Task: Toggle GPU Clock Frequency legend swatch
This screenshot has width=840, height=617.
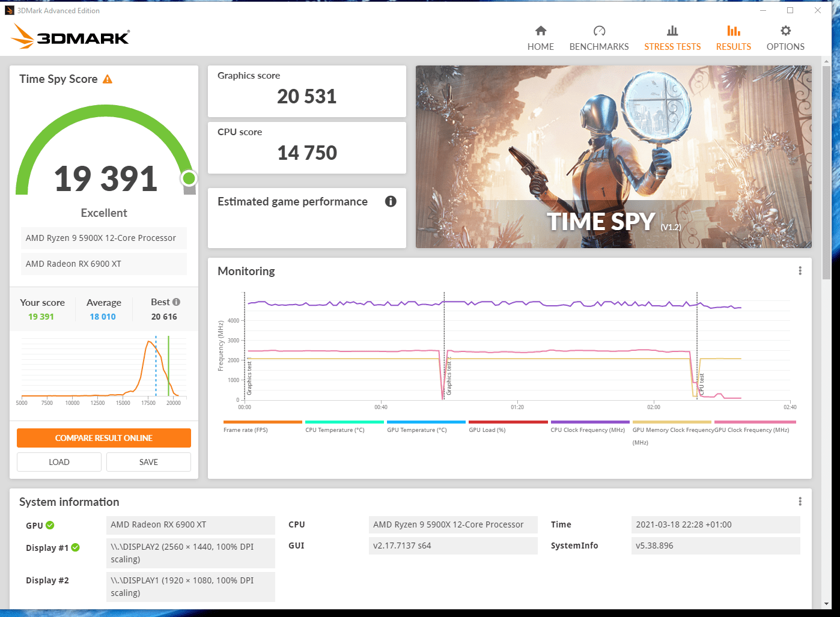Action: 755,422
